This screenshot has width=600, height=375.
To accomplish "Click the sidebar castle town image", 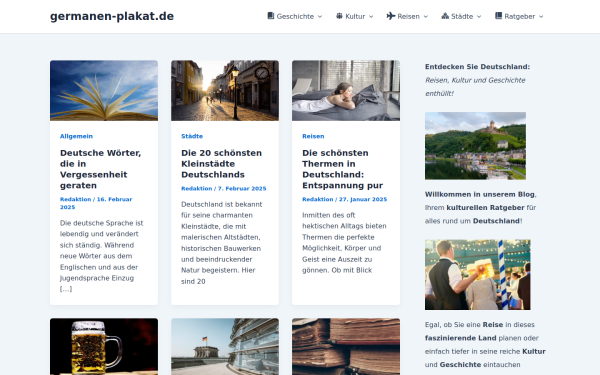I will [x=475, y=146].
